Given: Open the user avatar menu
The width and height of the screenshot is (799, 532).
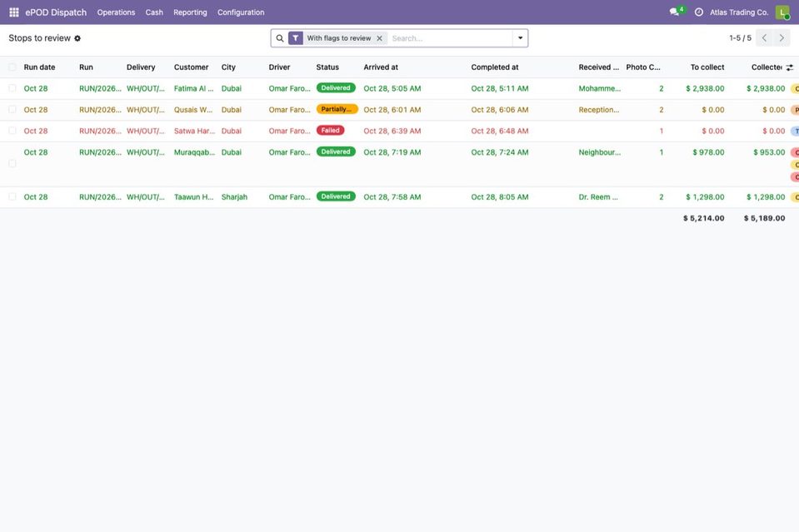Looking at the screenshot, I should [782, 12].
